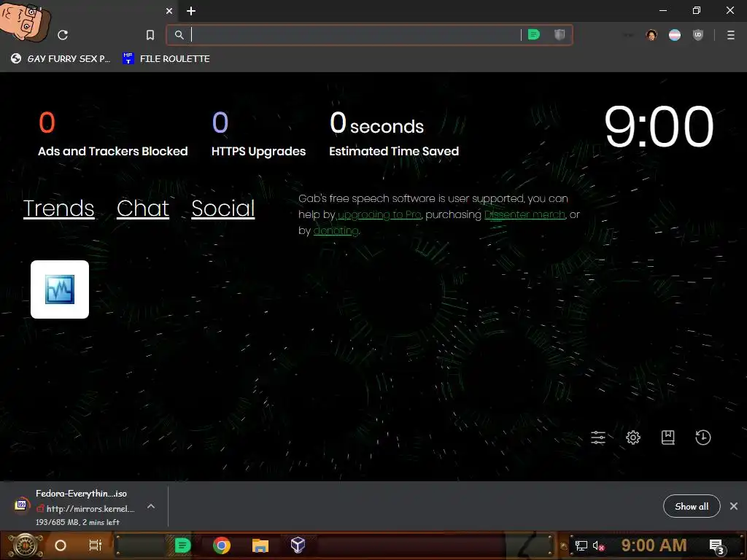747x560 pixels.
Task: Close the downloads bar
Action: 734,506
